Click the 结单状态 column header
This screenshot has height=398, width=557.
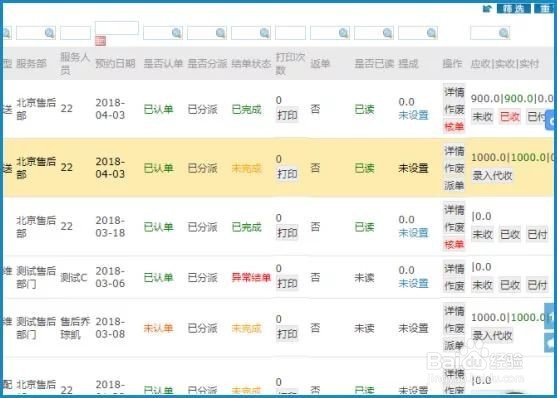coord(251,64)
